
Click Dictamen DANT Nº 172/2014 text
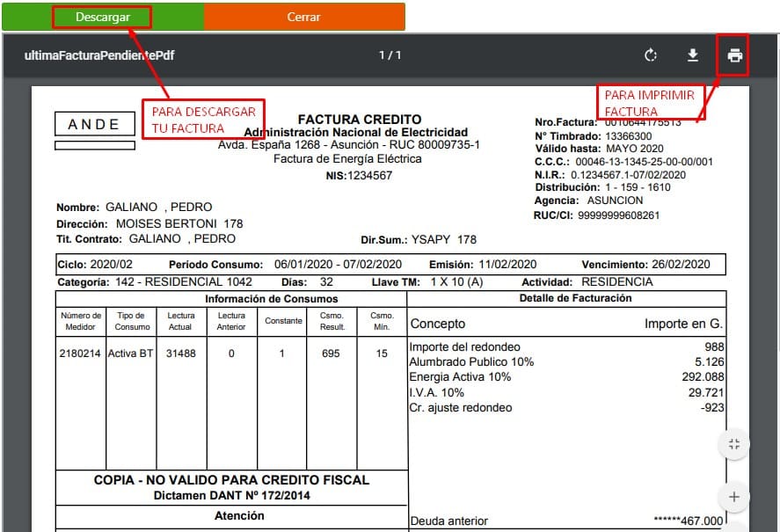[x=232, y=496]
